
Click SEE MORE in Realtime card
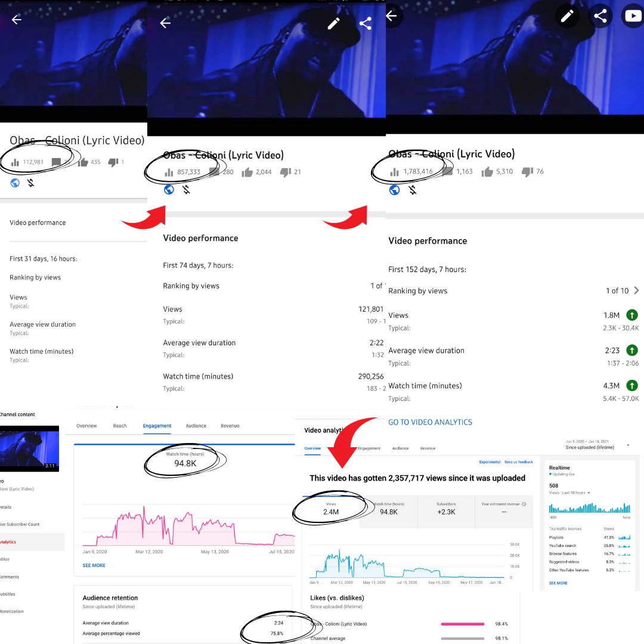pyautogui.click(x=558, y=583)
